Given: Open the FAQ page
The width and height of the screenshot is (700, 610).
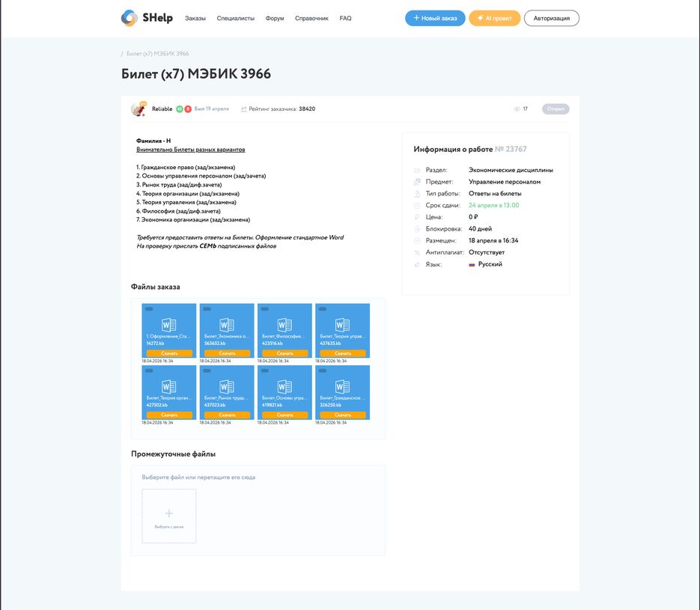Looking at the screenshot, I should (x=345, y=18).
